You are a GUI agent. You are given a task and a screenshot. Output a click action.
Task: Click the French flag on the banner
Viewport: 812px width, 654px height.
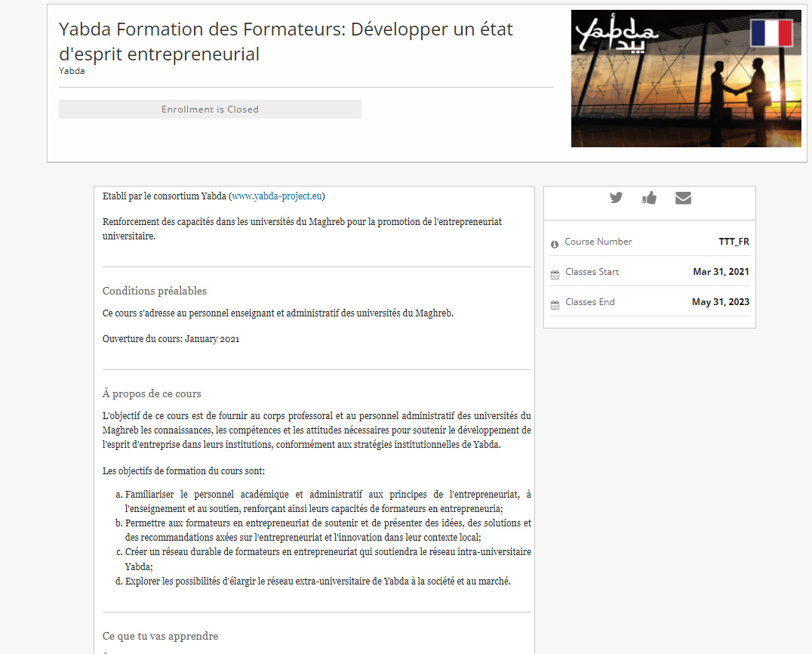tap(771, 32)
